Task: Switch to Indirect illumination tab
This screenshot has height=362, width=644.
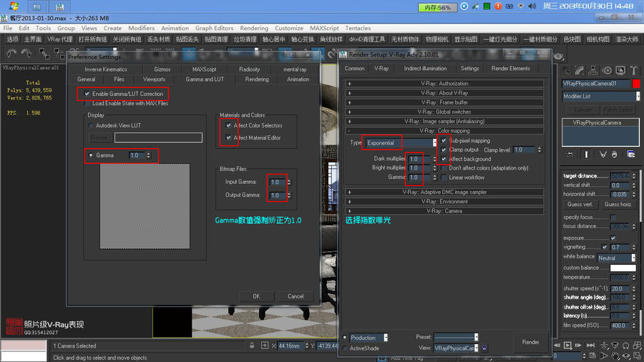Action: pyautogui.click(x=425, y=69)
